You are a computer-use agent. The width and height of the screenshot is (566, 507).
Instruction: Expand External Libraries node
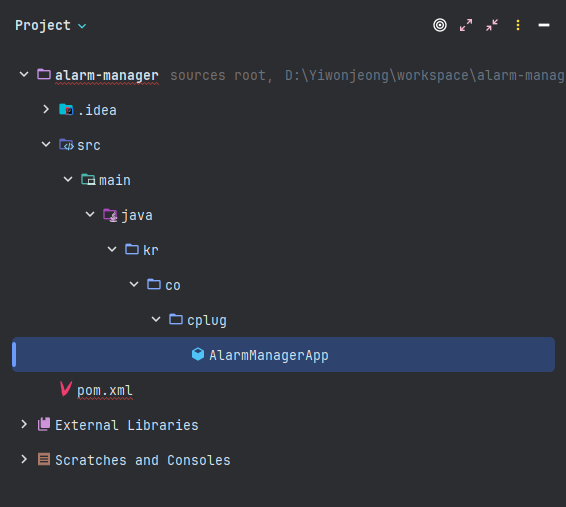(24, 424)
